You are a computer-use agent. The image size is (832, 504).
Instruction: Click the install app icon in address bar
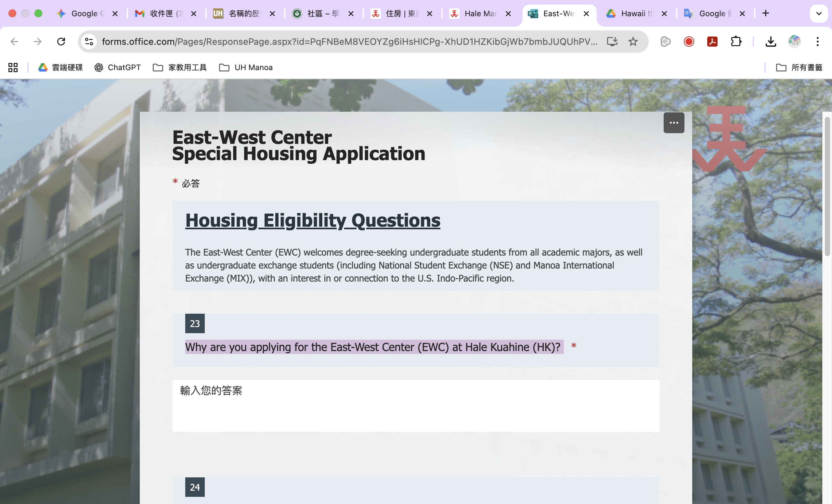click(x=612, y=42)
